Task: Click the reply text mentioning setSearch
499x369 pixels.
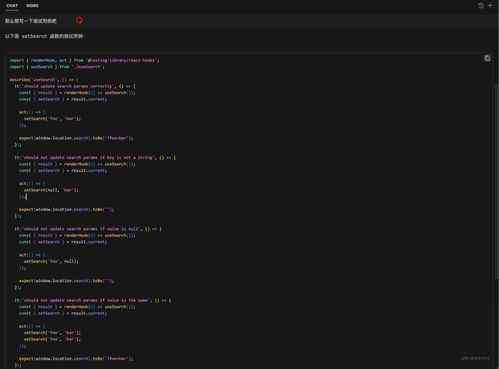Action: click(44, 36)
